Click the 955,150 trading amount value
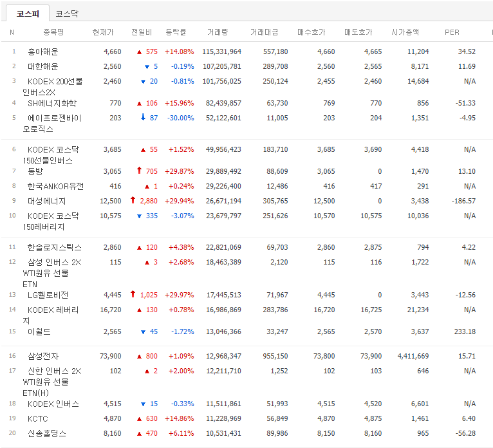The height and width of the screenshot is (448, 493). pos(275,356)
